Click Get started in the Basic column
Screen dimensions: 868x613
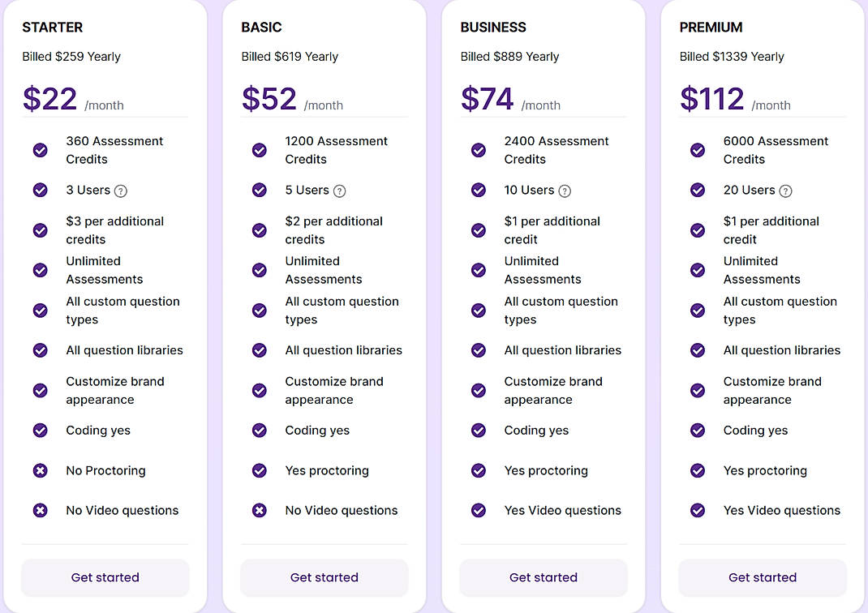point(324,577)
